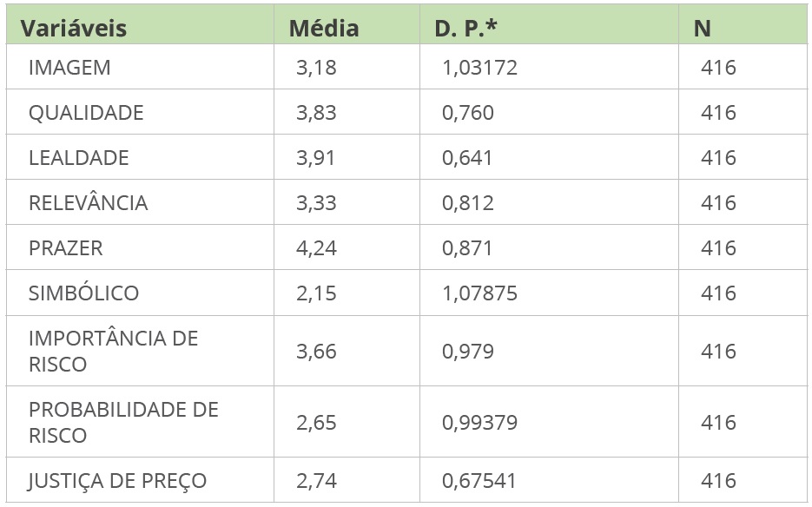Click the N value in IMAGEM row
The height and width of the screenshot is (507, 812).
[718, 68]
